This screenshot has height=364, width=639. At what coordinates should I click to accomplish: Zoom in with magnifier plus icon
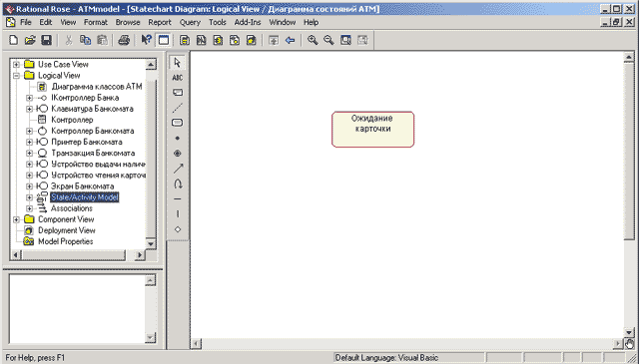pyautogui.click(x=313, y=40)
